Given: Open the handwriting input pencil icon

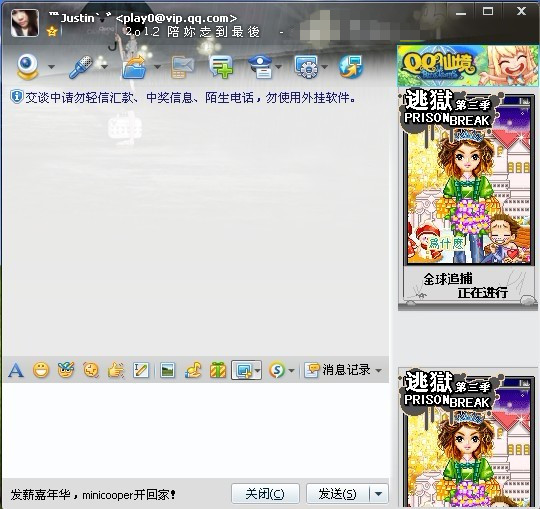Looking at the screenshot, I should [141, 371].
